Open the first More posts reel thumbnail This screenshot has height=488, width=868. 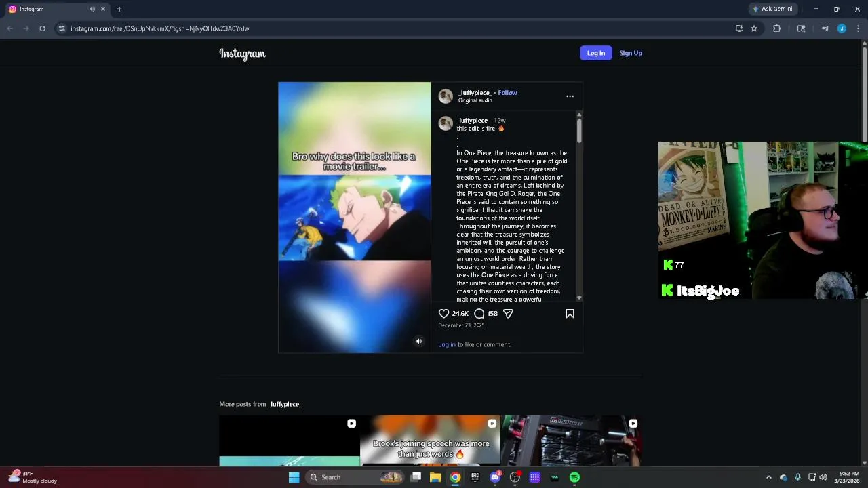(x=290, y=441)
